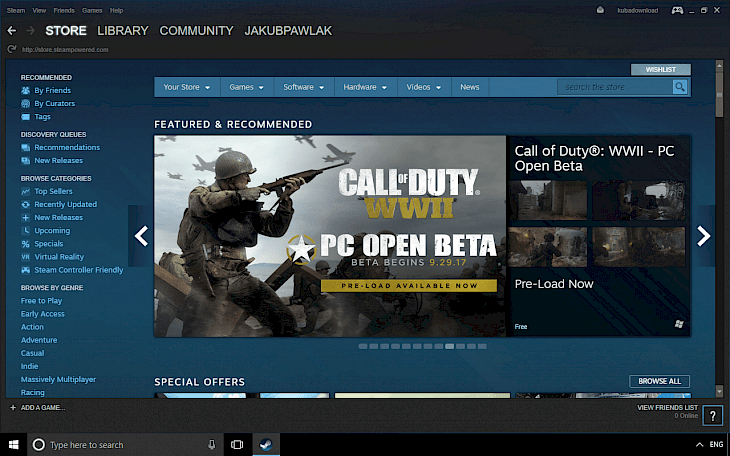The image size is (730, 456).
Task: Click the Recently Updated gear icon
Action: [x=26, y=204]
